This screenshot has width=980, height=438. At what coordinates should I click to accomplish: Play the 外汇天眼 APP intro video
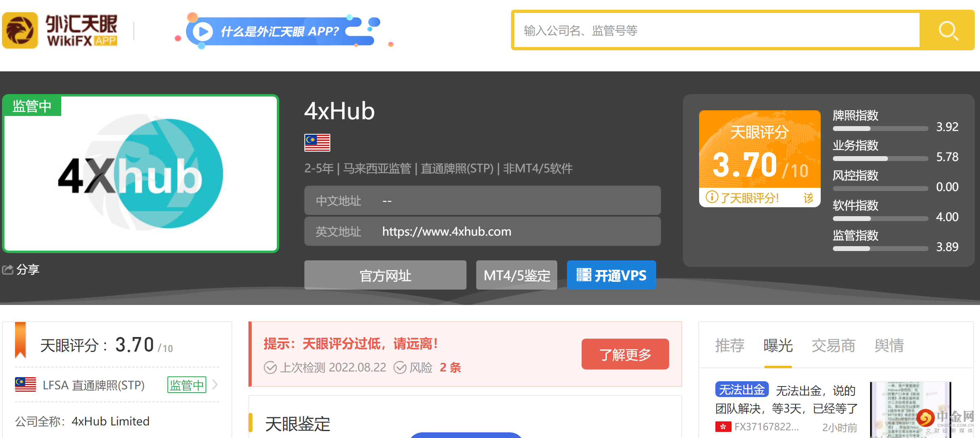click(x=203, y=32)
